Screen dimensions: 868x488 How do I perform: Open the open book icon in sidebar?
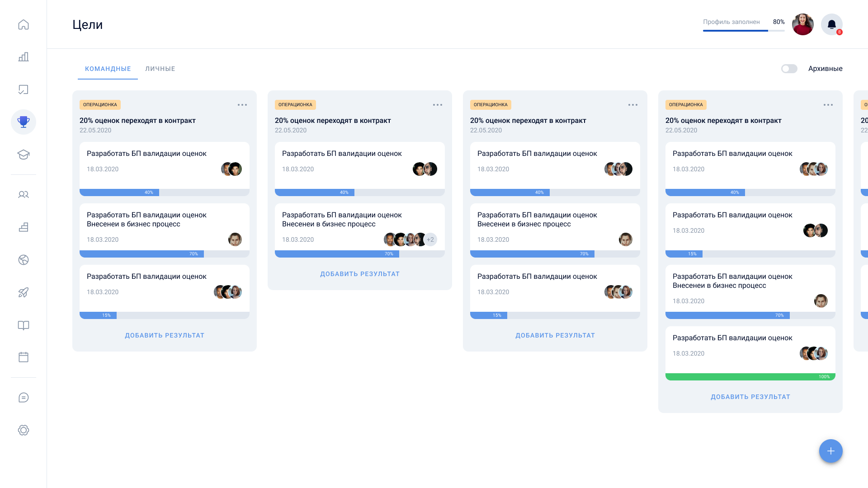point(24,325)
